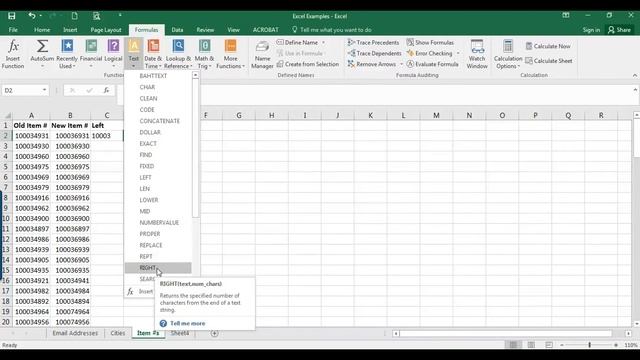Open the Date & Time functions icon
The width and height of the screenshot is (640, 360).
153,46
